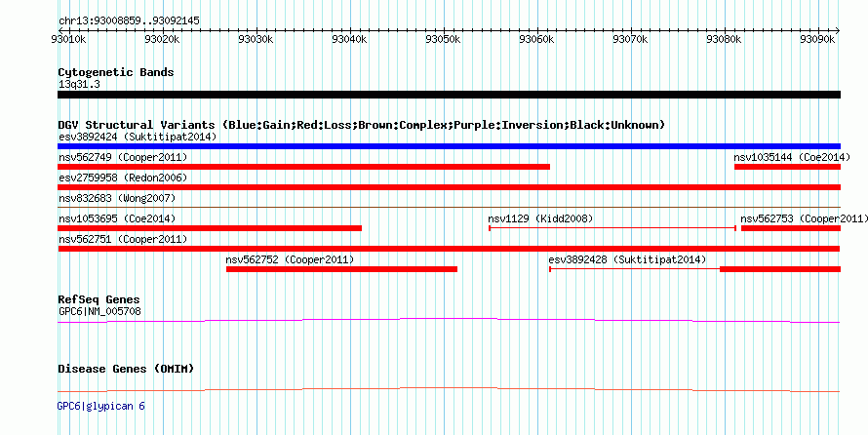This screenshot has height=435, width=868.
Task: Click the nsv1035144 (Coe2014) text label
Action: coord(793,158)
